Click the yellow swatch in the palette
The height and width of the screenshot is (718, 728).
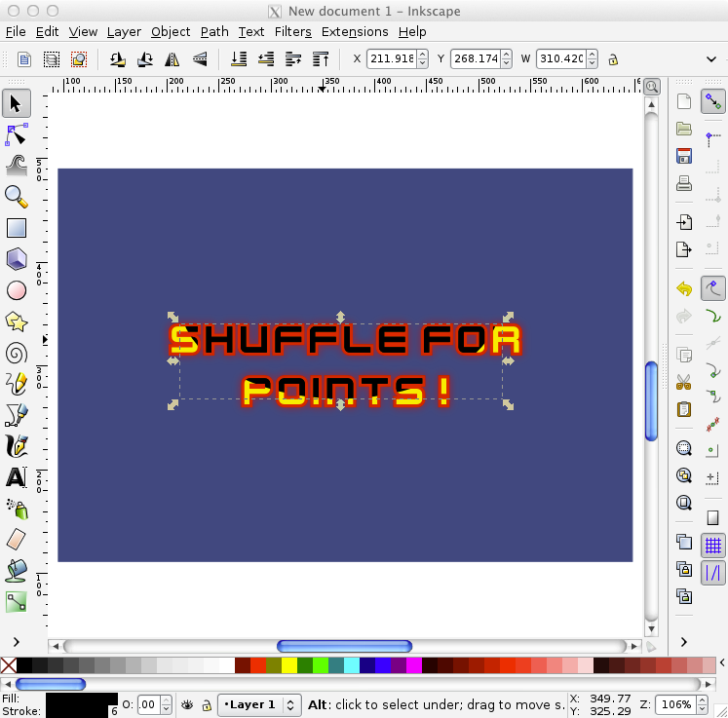(x=289, y=665)
